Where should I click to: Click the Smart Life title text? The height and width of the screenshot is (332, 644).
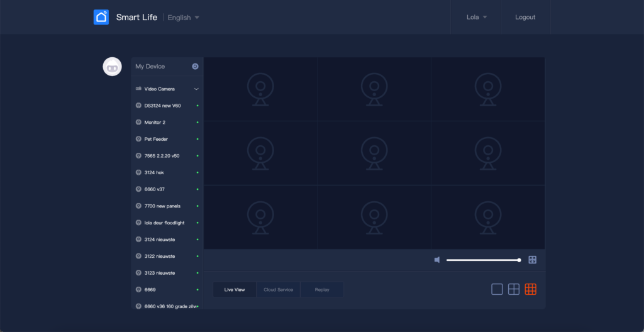click(x=136, y=17)
